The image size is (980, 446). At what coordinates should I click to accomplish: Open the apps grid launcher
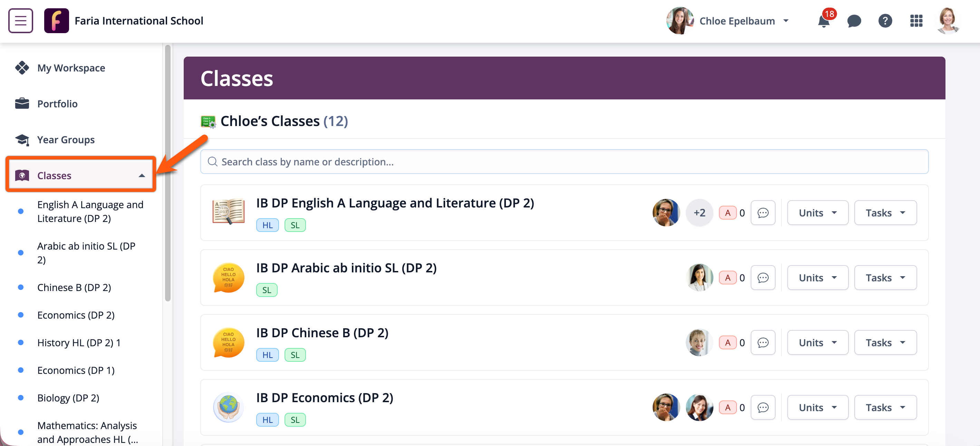pos(916,21)
